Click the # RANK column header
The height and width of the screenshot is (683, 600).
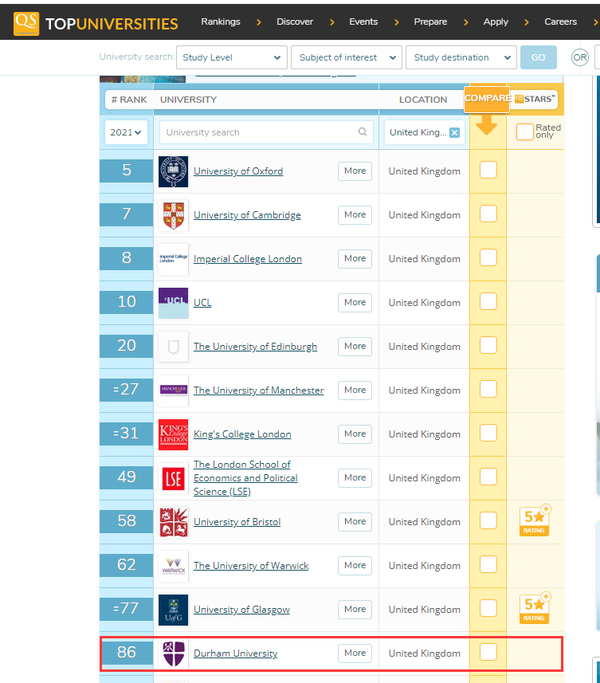129,99
